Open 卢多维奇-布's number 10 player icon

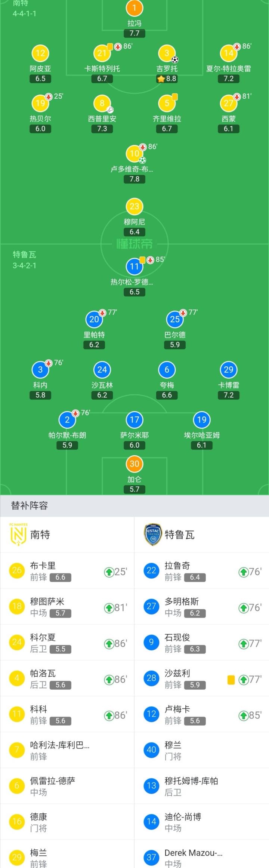click(134, 153)
